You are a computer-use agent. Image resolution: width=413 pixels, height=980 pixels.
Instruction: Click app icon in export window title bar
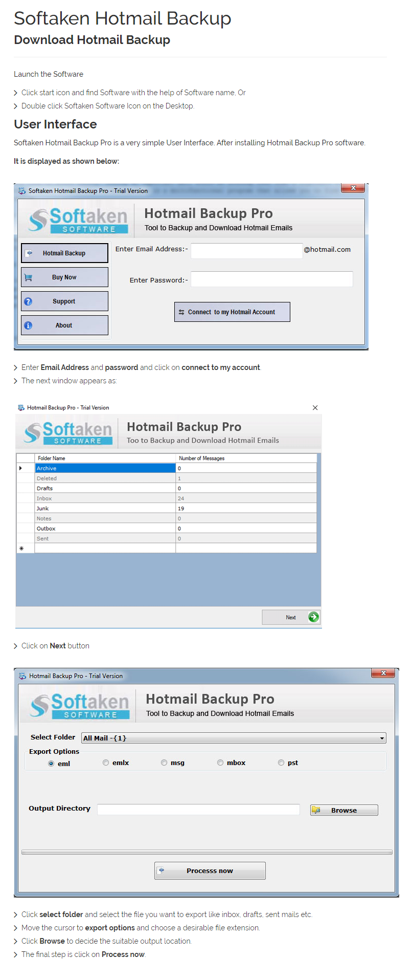[22, 676]
